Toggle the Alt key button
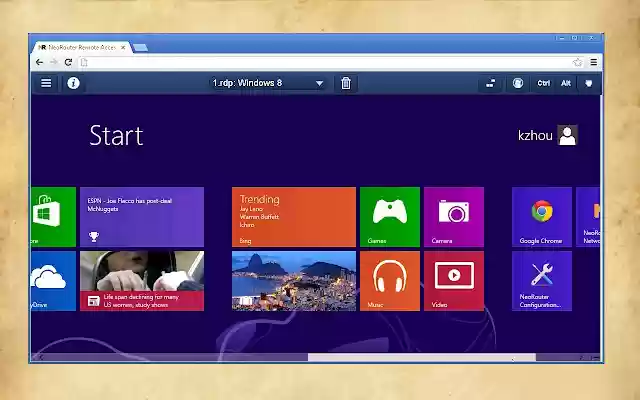Viewport: 640px width, 400px height. pos(565,83)
